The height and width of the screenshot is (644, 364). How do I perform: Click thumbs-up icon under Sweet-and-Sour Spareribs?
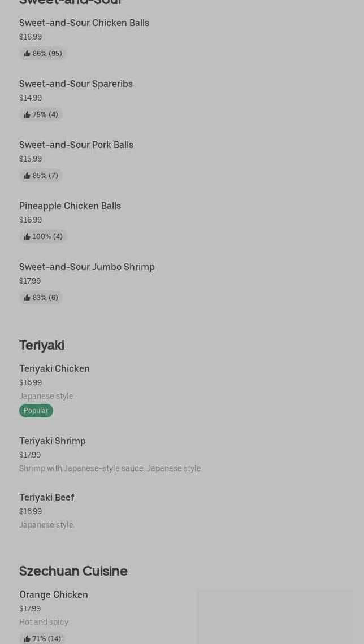(27, 115)
